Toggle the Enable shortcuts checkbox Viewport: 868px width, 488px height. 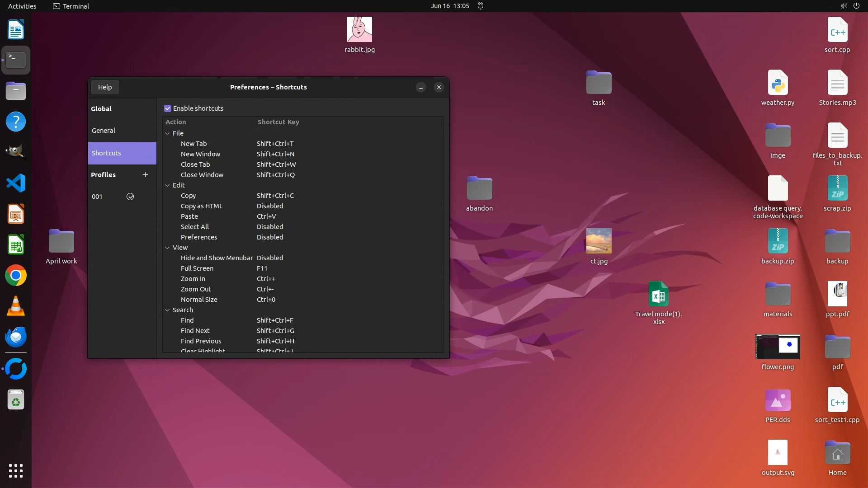[x=168, y=108]
